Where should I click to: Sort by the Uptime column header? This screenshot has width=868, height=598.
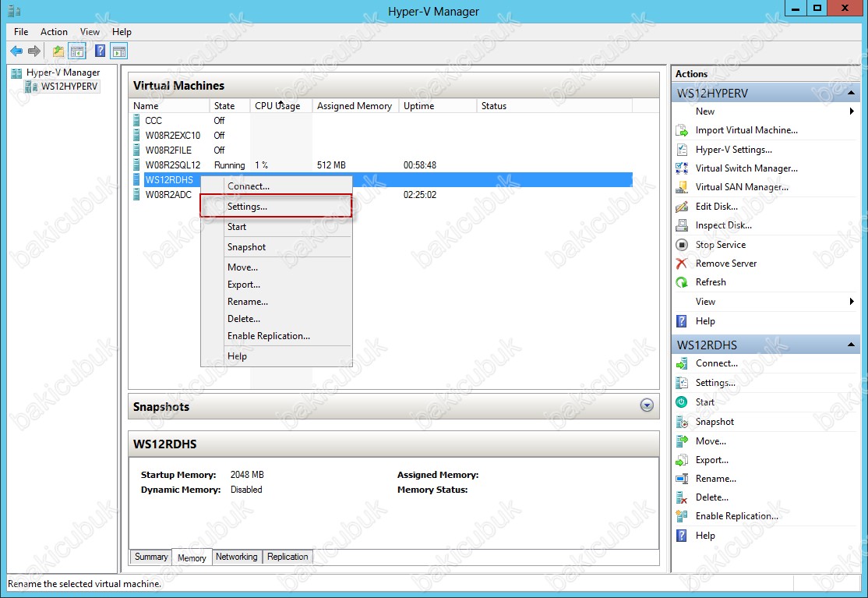(x=437, y=106)
